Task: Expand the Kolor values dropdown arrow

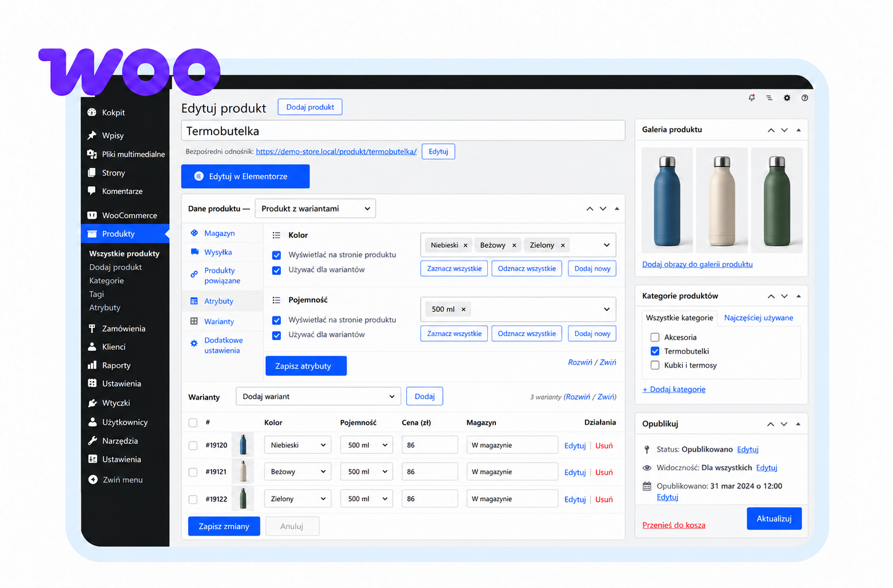Action: point(606,245)
